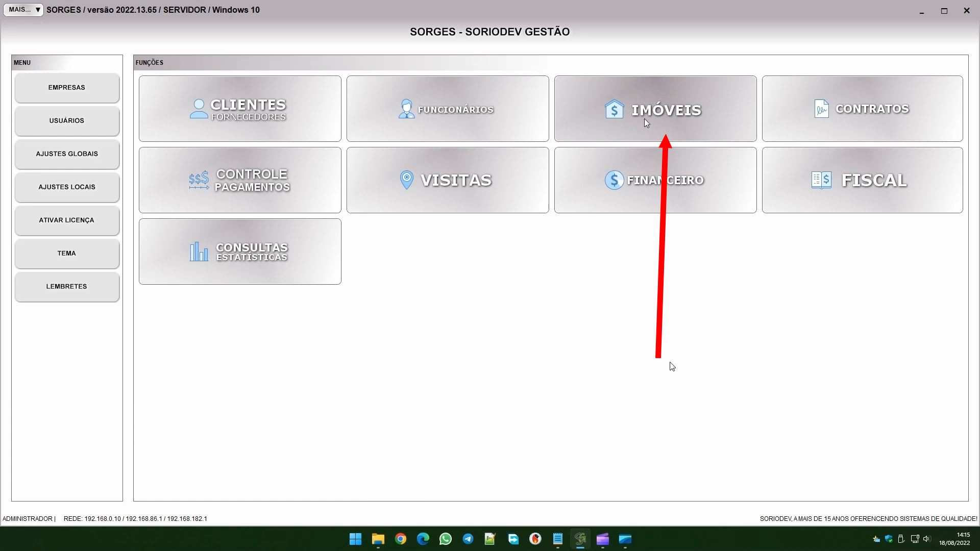Open Ajustes Globais settings
The image size is (980, 551).
click(67, 154)
